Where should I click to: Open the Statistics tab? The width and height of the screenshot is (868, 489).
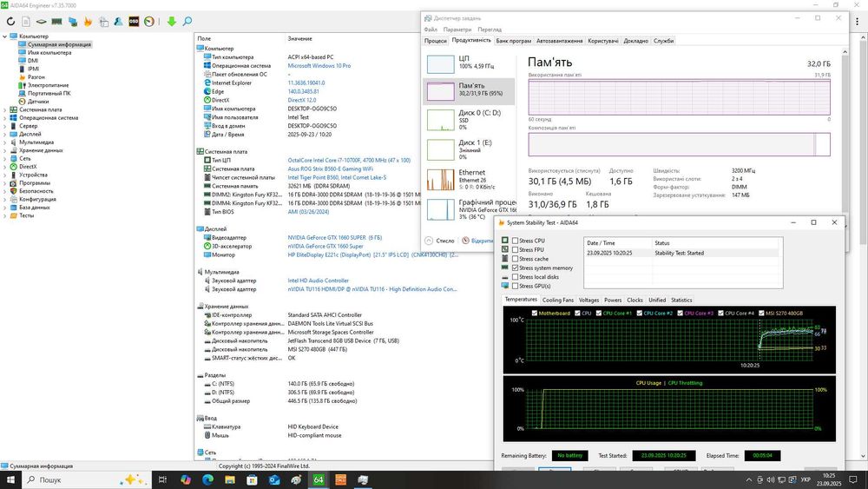681,301
